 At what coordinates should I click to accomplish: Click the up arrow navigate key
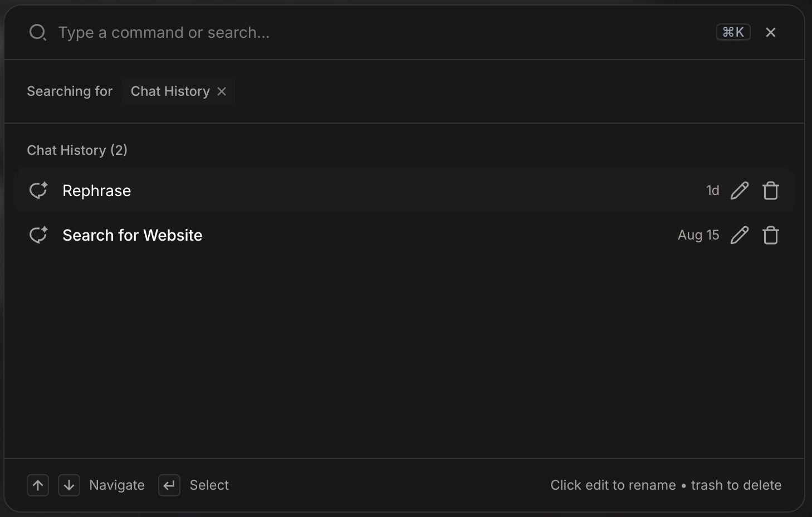[x=38, y=485]
